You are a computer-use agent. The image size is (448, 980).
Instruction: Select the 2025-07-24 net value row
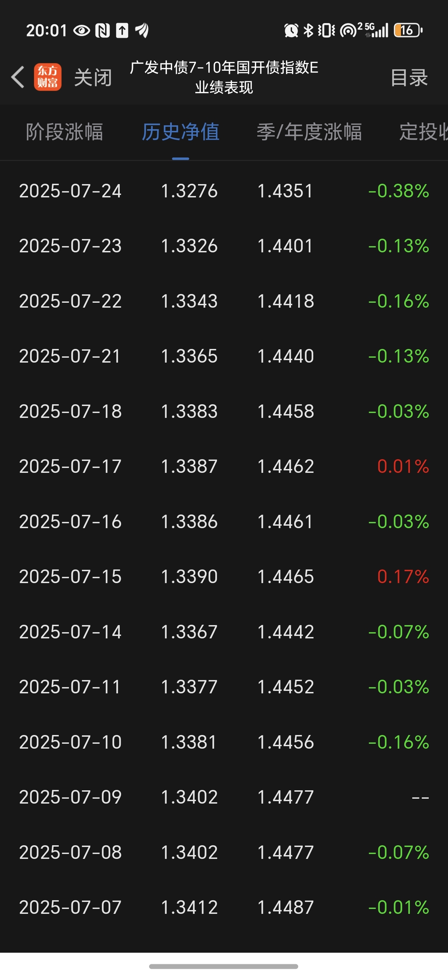[224, 191]
